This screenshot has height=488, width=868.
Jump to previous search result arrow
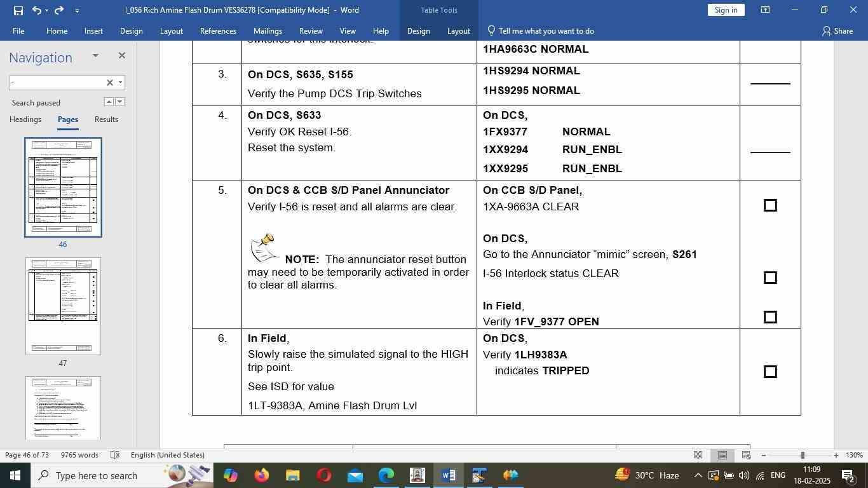point(109,102)
